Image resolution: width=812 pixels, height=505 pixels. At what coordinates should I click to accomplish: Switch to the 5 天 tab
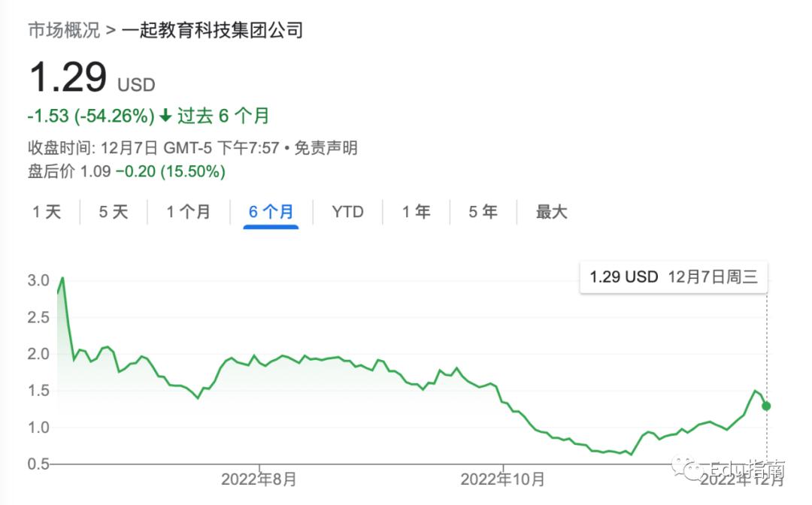[x=114, y=212]
